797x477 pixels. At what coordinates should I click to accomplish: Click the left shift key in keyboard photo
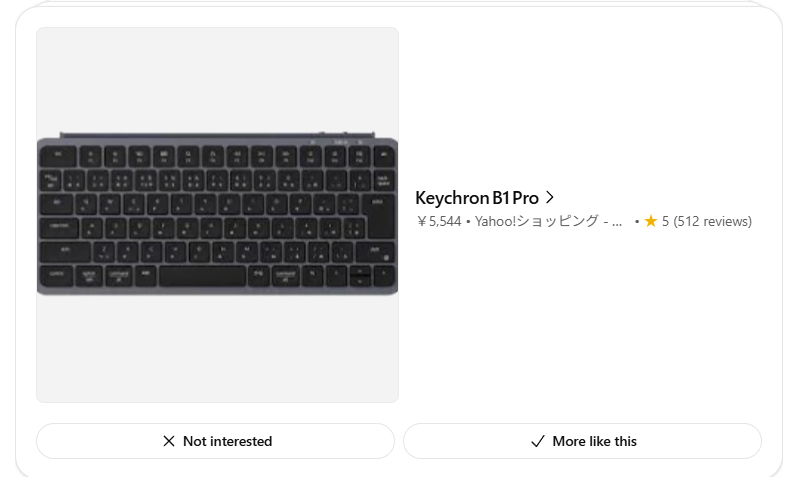point(66,252)
